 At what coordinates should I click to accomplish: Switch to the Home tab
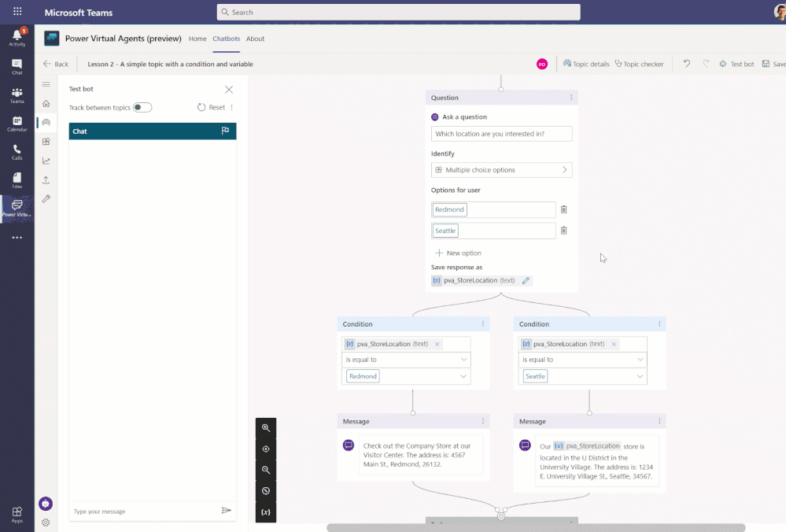197,39
